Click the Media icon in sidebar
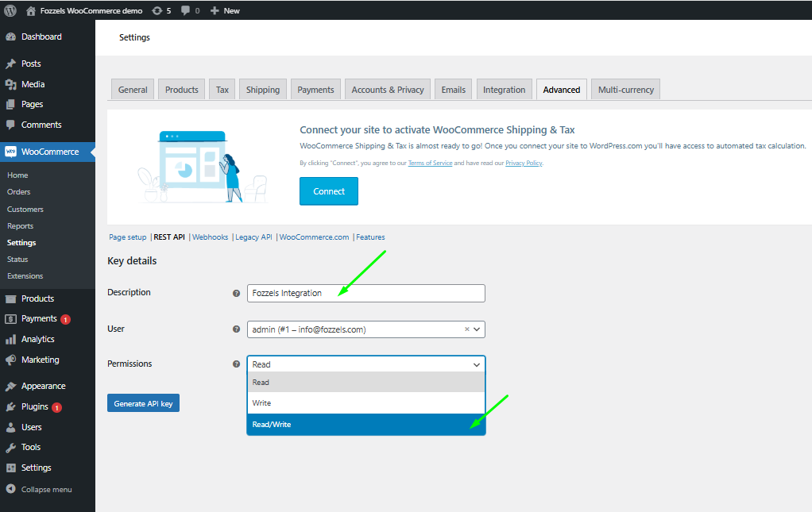 pyautogui.click(x=10, y=84)
